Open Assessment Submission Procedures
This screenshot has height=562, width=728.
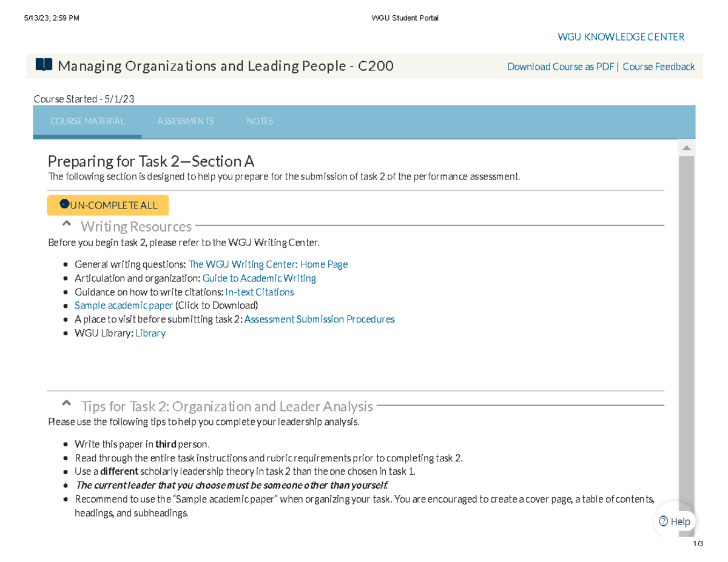(x=319, y=319)
